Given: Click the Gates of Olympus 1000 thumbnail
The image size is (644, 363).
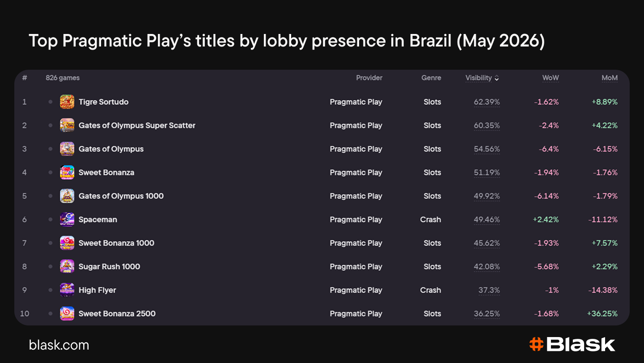Looking at the screenshot, I should pos(67,196).
